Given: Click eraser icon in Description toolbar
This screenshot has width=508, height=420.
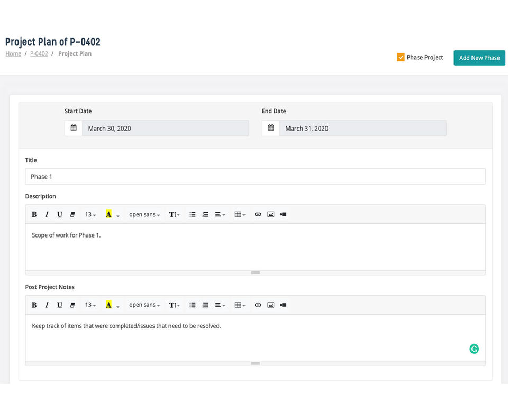Looking at the screenshot, I should point(72,214).
